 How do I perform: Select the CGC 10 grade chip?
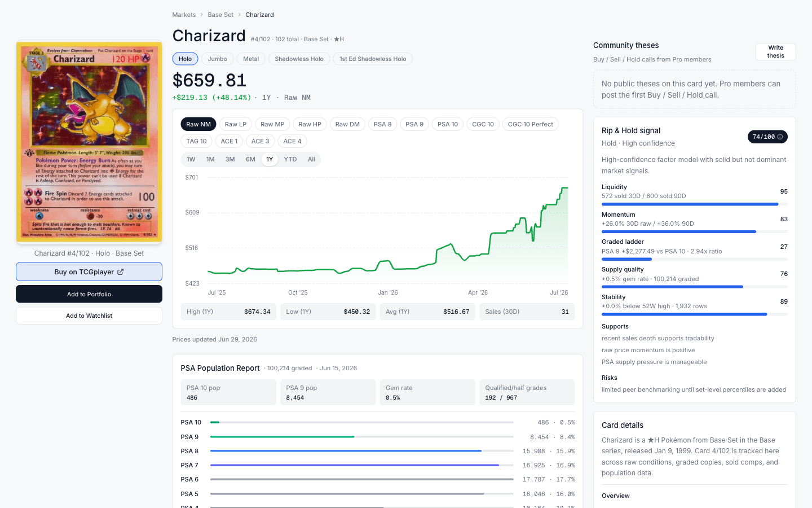[483, 124]
